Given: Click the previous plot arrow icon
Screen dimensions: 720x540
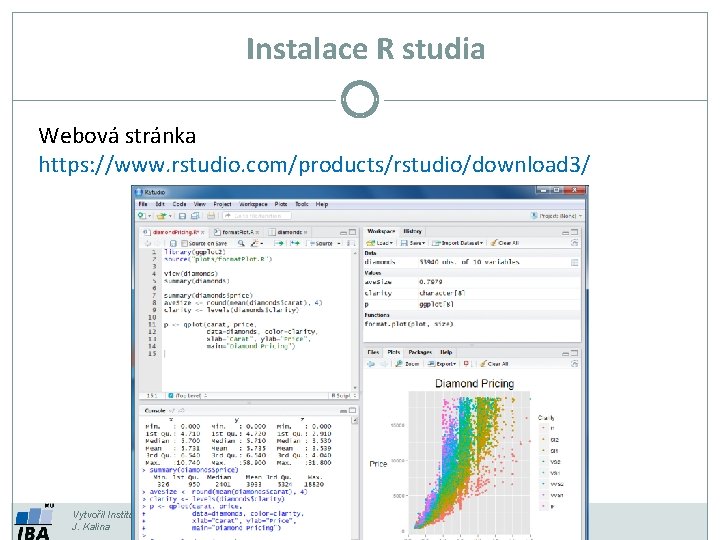Looking at the screenshot, I should click(x=371, y=364).
